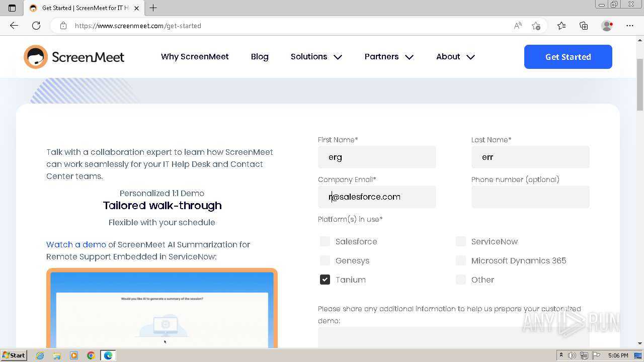The height and width of the screenshot is (362, 644).
Task: Check the Salesforce platform checkbox
Action: pos(325,241)
